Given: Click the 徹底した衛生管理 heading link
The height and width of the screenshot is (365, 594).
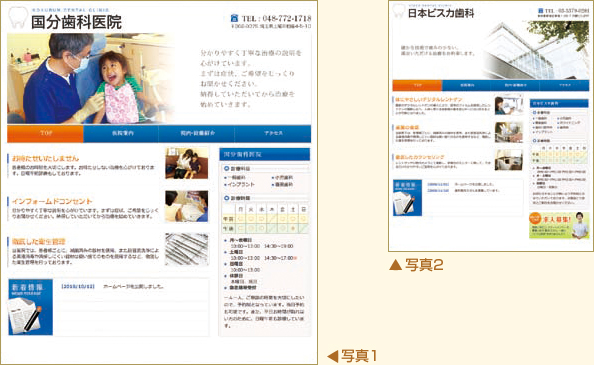Looking at the screenshot, I should point(39,242).
